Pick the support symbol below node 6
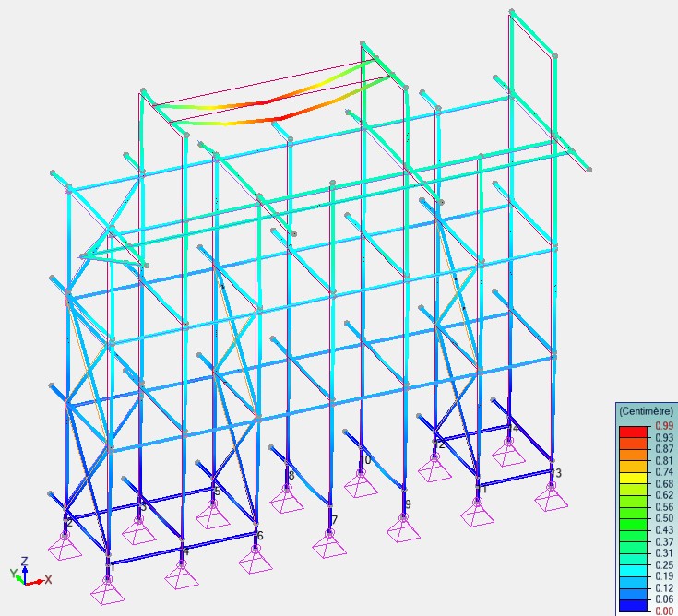 (256, 558)
